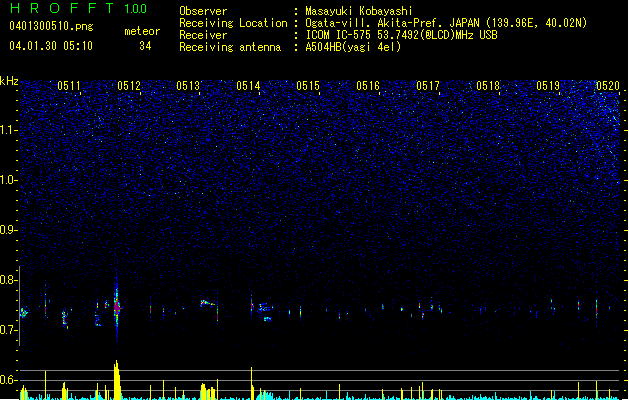Select the filename 0401300510.png
The height and width of the screenshot is (400, 629).
tap(51, 26)
